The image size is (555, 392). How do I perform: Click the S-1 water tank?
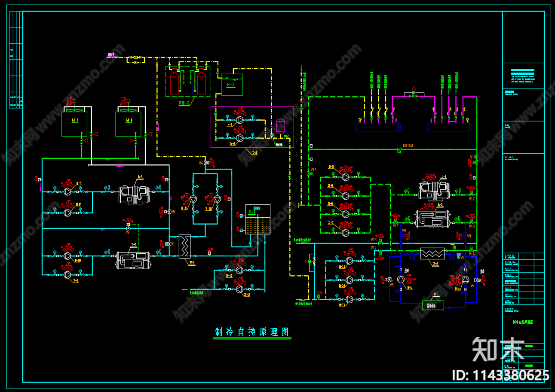coord(258,219)
